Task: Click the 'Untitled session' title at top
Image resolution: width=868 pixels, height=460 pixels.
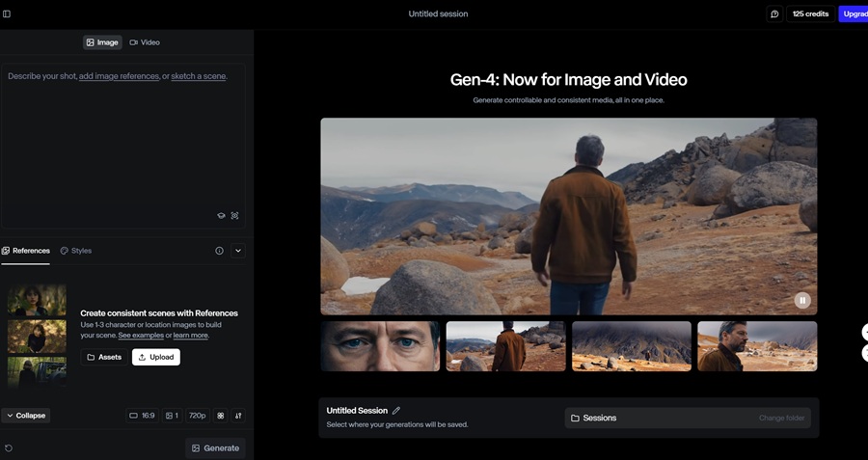Action: (x=438, y=14)
